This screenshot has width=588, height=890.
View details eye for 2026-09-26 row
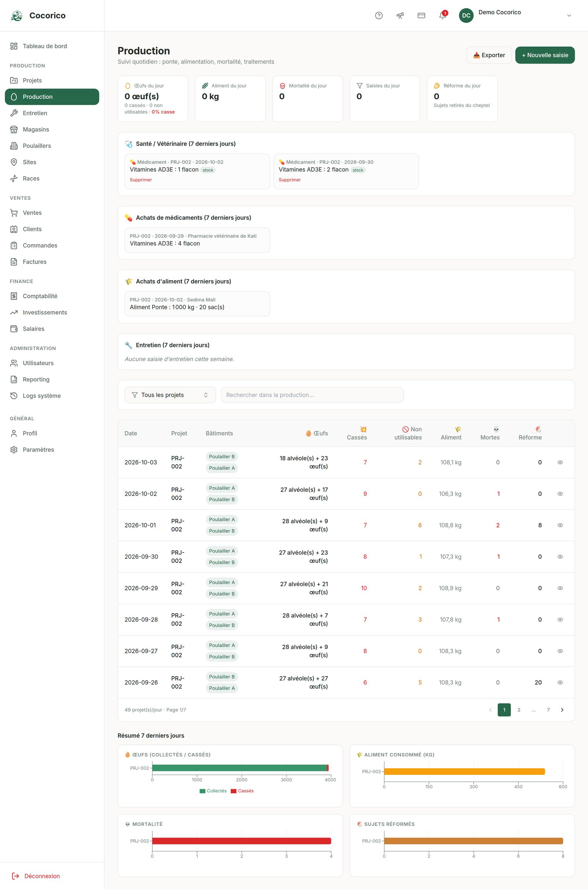560,683
